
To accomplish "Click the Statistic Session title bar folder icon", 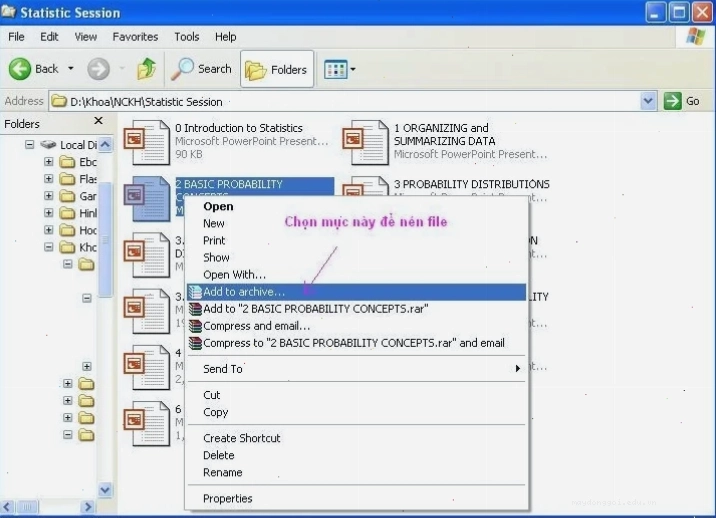I will tap(8, 12).
